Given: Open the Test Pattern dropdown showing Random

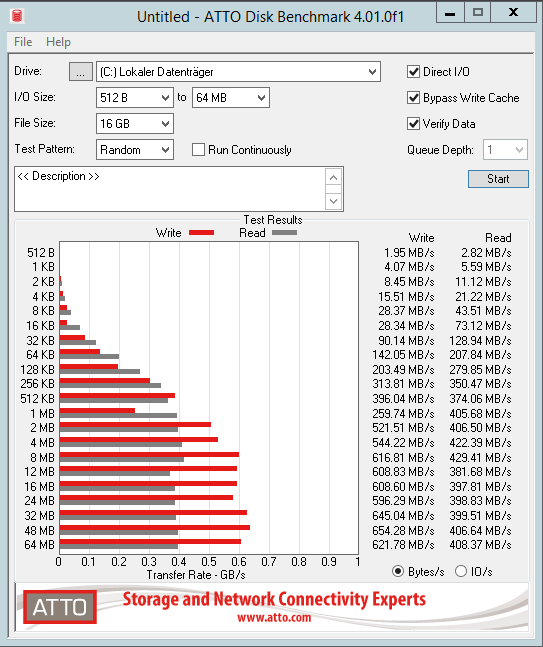Looking at the screenshot, I should point(135,149).
